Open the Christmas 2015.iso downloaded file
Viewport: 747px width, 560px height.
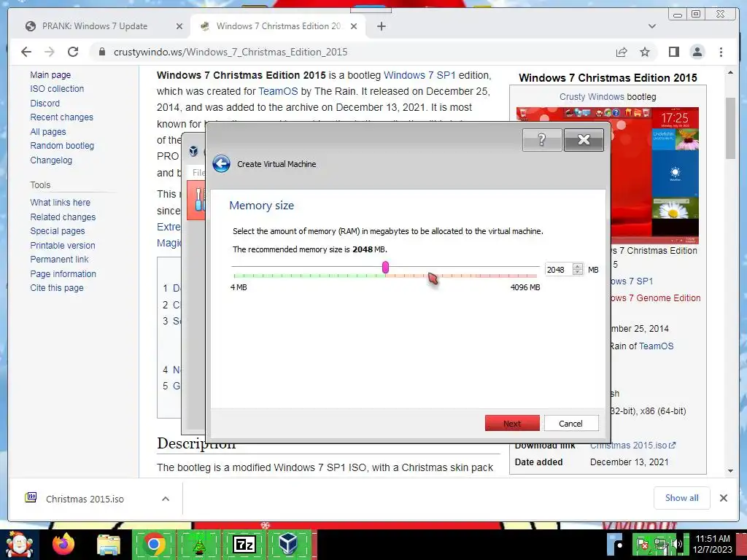[x=85, y=499]
